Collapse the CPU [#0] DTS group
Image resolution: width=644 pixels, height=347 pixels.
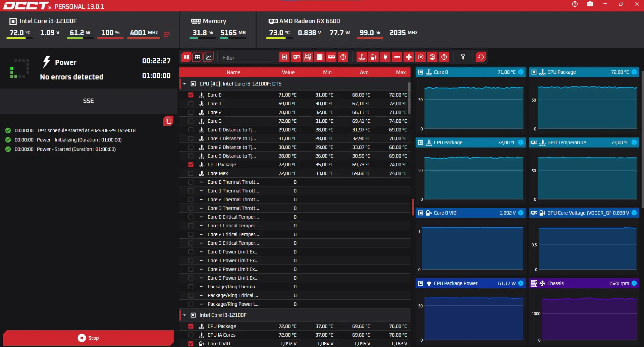click(184, 84)
